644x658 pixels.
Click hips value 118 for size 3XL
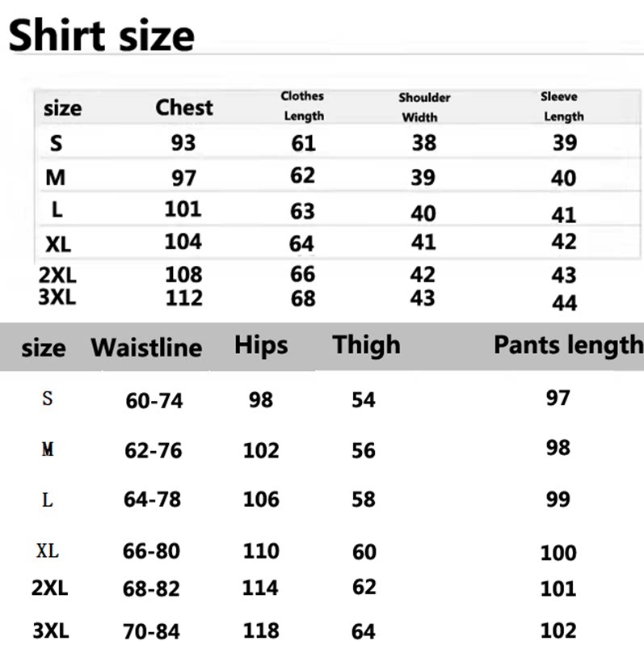(260, 631)
